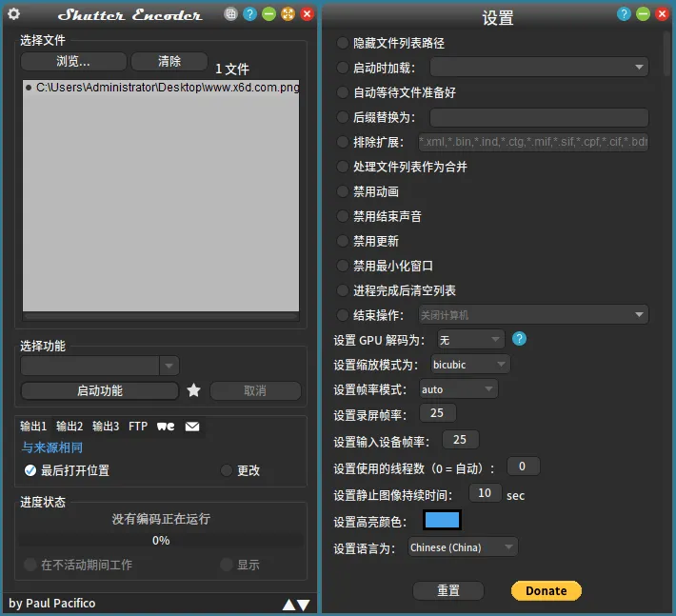Switch to the FTP tab
The height and width of the screenshot is (616, 676).
pos(138,427)
